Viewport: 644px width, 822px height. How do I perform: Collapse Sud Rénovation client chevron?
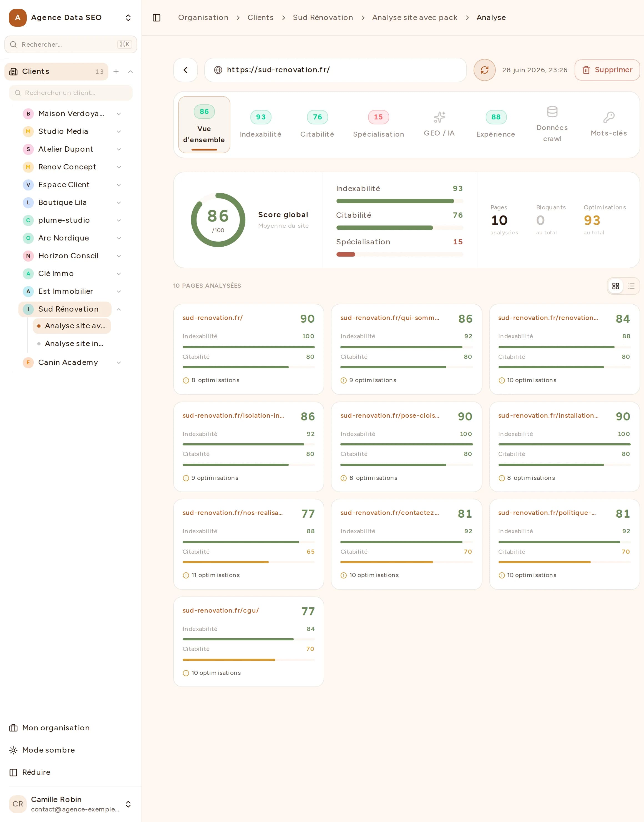pos(119,309)
